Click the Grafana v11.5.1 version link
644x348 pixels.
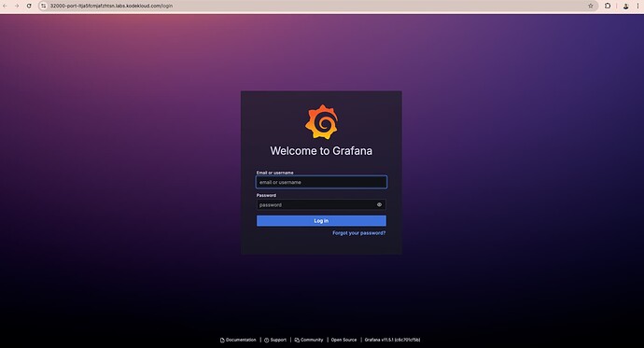click(392, 340)
